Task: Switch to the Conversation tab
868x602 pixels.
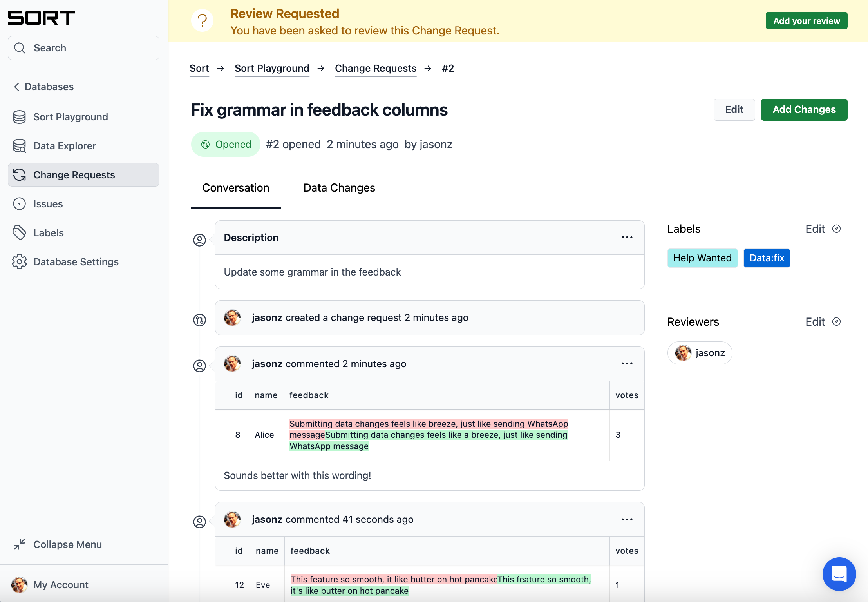Action: 236,188
